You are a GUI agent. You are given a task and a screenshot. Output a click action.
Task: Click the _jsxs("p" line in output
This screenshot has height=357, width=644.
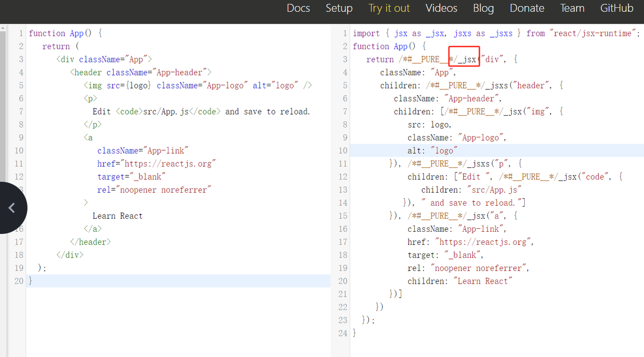(x=455, y=163)
